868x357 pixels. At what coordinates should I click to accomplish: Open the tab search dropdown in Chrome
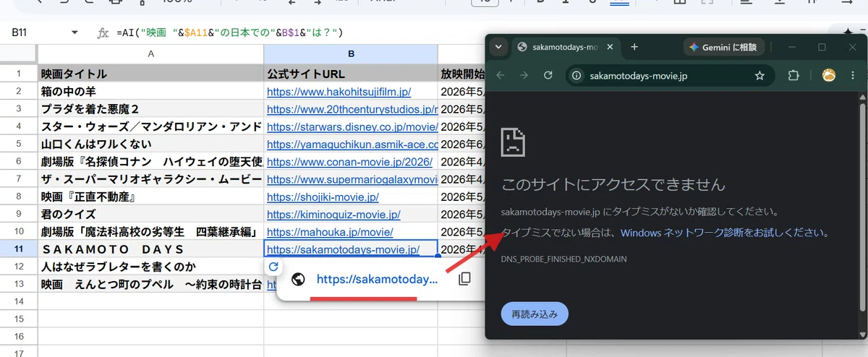[498, 47]
